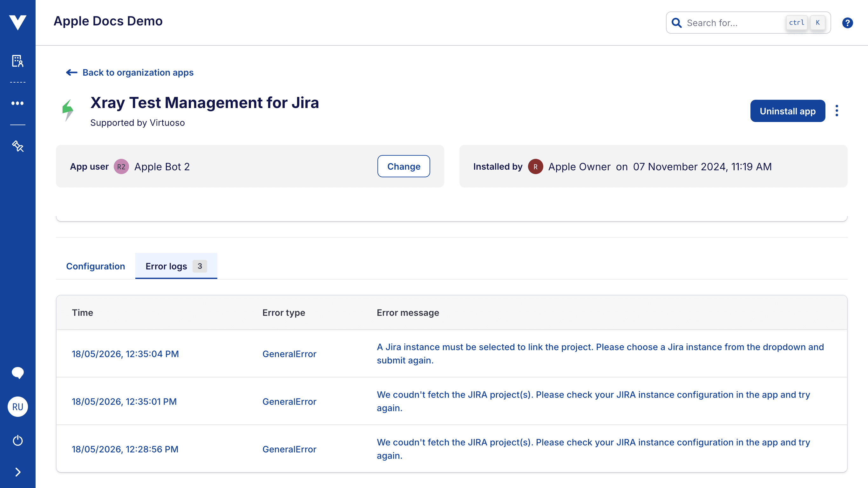Click GeneralError in the 12:35:04 PM row
868x488 pixels.
[x=289, y=354]
